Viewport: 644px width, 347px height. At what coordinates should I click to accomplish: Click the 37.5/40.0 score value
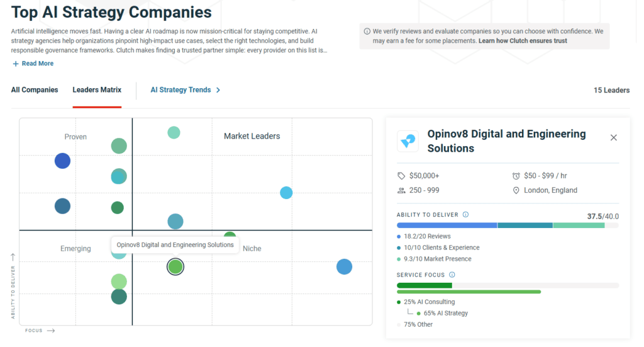click(x=602, y=216)
